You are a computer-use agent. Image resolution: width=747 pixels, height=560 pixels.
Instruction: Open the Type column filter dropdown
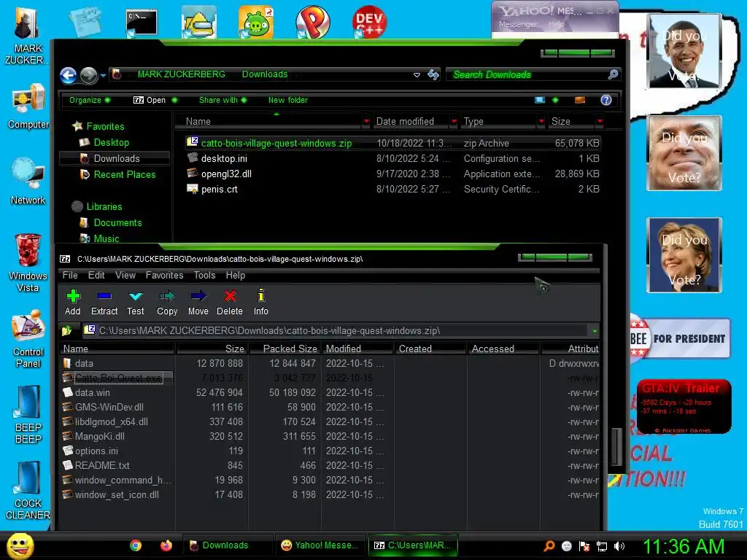541,122
